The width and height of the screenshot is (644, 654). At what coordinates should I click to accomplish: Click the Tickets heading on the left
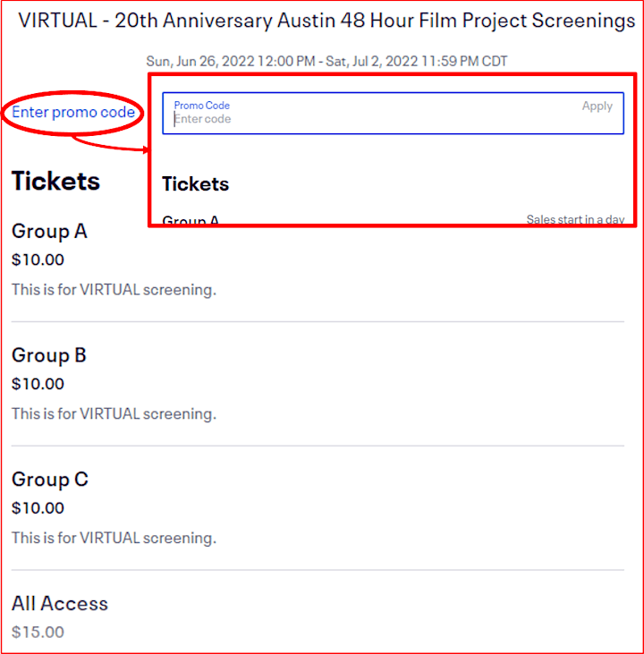pos(55,181)
